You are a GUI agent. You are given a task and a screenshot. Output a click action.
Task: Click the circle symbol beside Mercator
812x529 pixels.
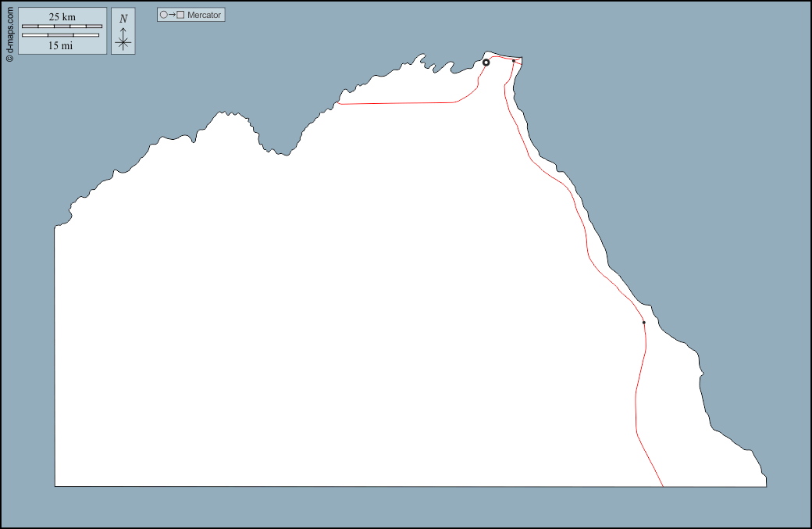[x=163, y=15]
